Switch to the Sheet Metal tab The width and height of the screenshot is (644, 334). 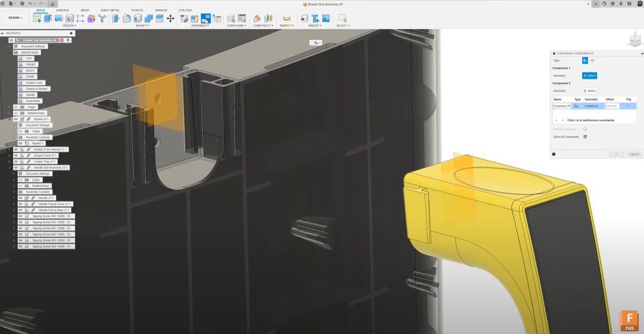pos(110,10)
